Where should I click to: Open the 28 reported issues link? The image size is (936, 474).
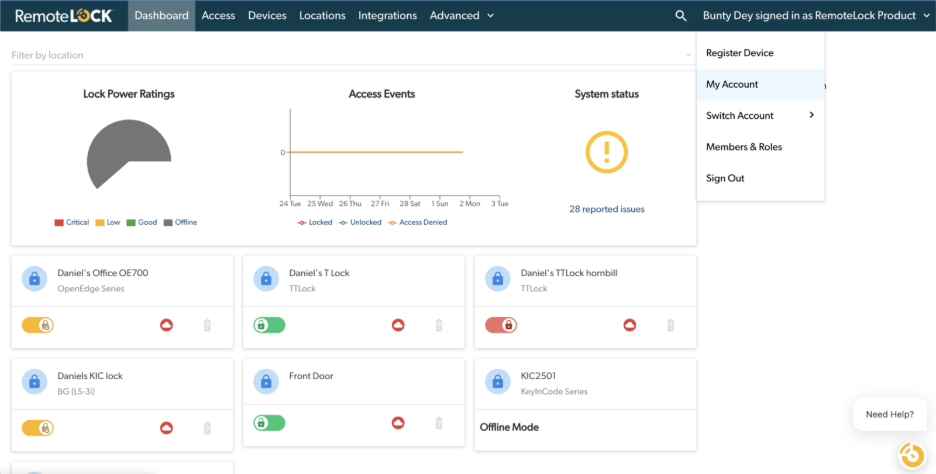606,210
